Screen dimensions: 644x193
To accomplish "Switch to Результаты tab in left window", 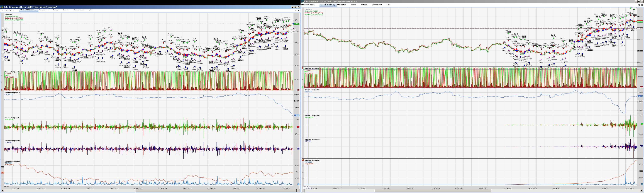I will click(x=43, y=10).
